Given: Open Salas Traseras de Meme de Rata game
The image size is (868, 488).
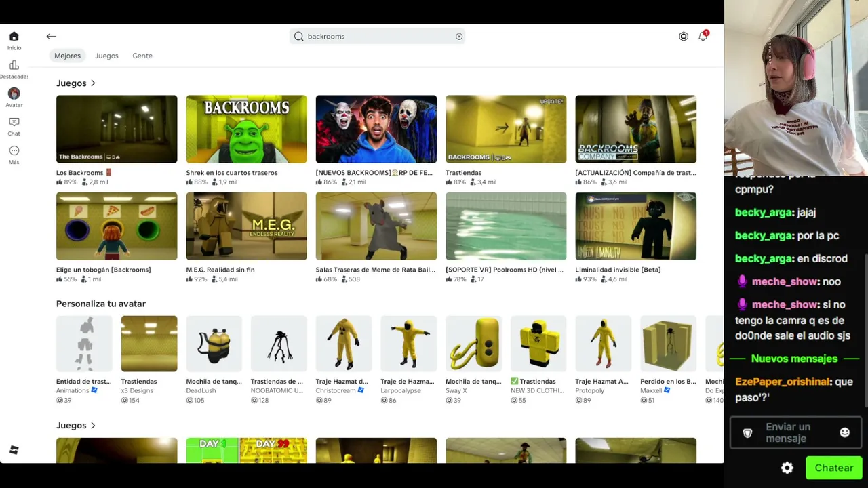Looking at the screenshot, I should (376, 226).
